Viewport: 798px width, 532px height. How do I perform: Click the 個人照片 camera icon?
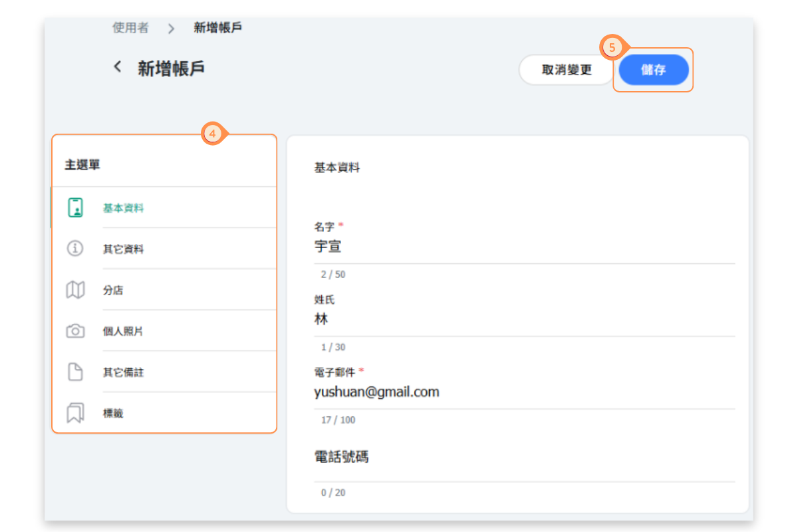76,331
